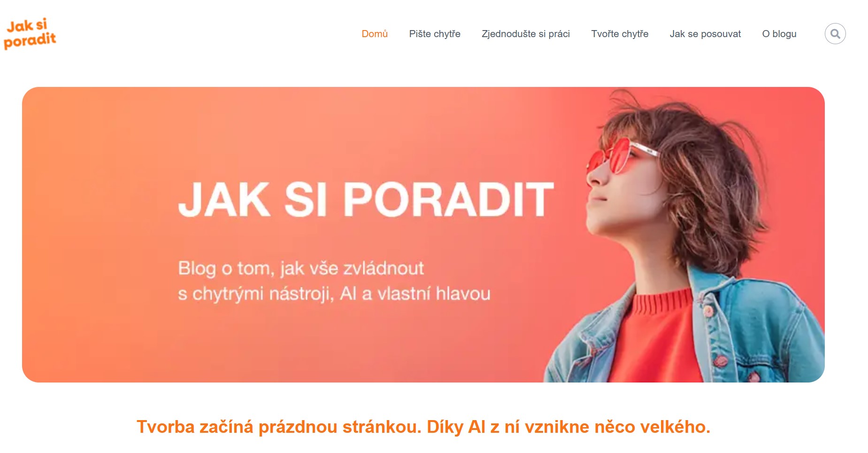Open the O blogu page
This screenshot has height=453, width=868.
tap(779, 34)
